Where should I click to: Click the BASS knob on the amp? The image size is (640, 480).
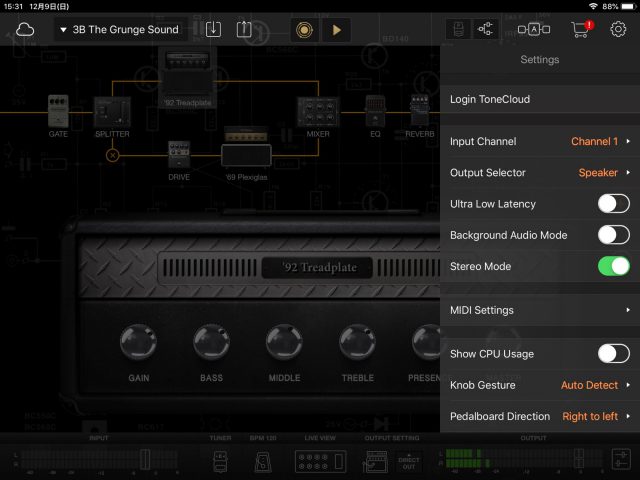pyautogui.click(x=211, y=342)
